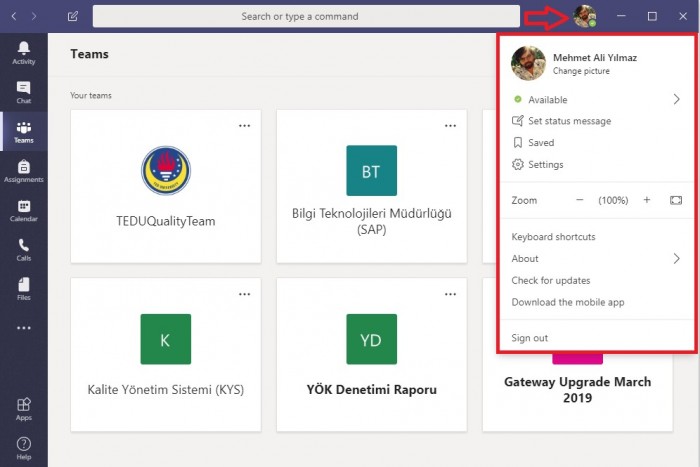
Task: Click the TEDUQualityTeam logo
Action: (x=166, y=171)
